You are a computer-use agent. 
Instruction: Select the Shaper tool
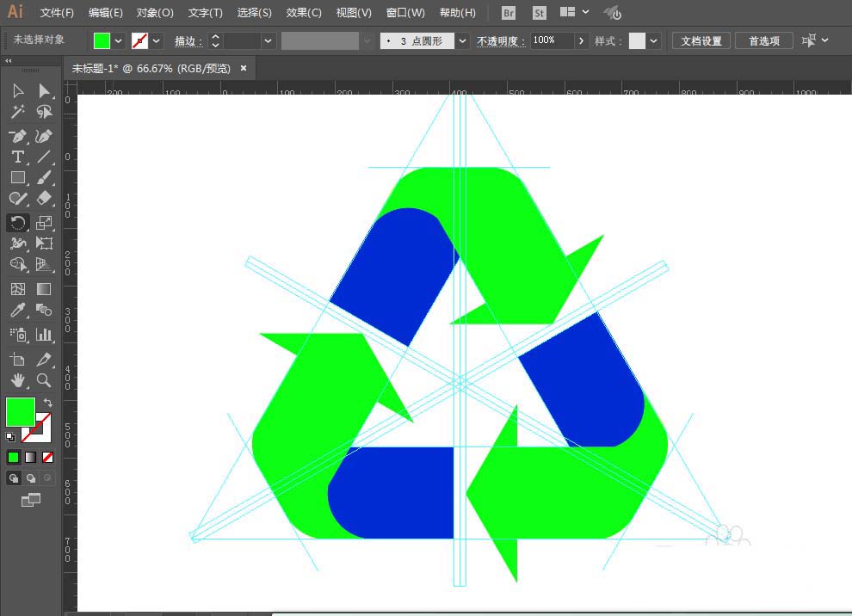(x=18, y=199)
